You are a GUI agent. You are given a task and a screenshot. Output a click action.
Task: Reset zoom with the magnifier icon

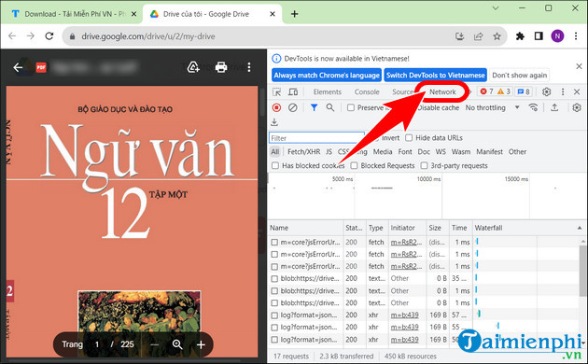pos(177,344)
